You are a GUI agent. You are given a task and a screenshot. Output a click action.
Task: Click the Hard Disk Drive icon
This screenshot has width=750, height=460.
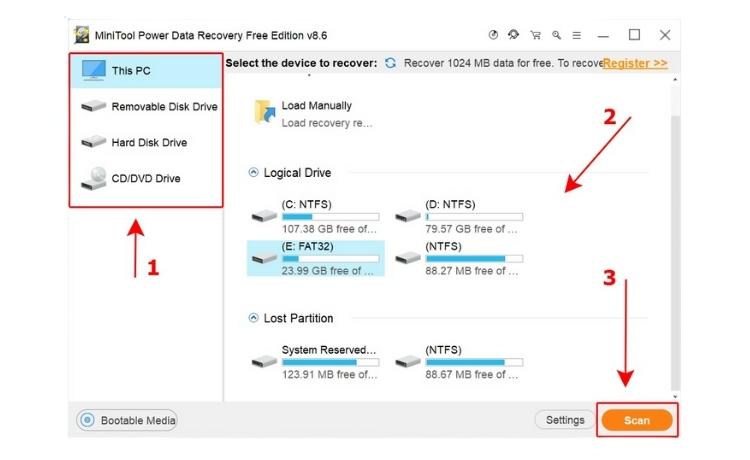point(93,142)
